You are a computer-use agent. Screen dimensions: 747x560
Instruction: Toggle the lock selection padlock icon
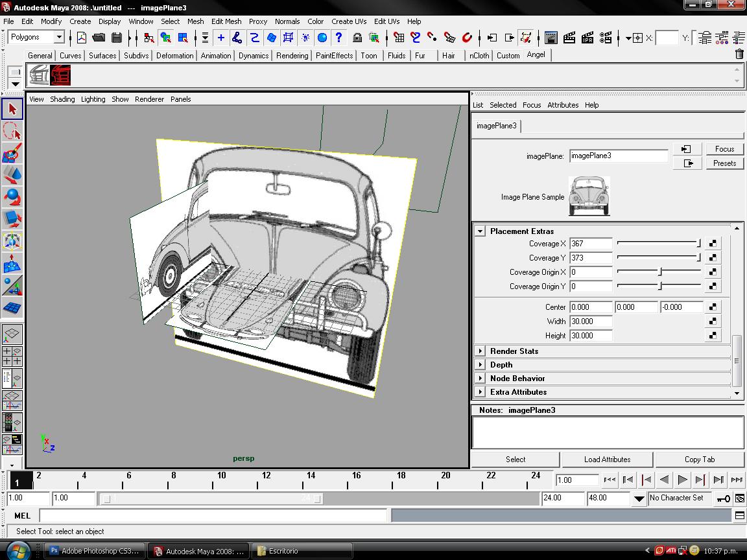tap(357, 38)
